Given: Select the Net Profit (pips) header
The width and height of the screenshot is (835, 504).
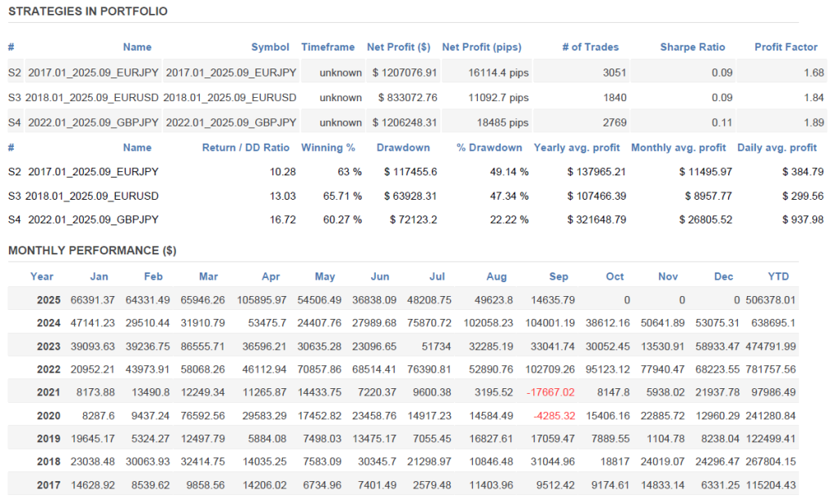Looking at the screenshot, I should 481,47.
